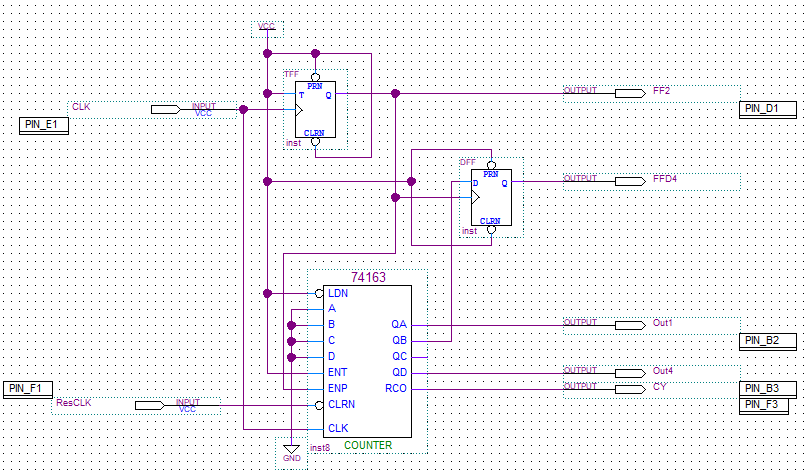Click the PIN_E1 assignment label
This screenshot has width=811, height=474.
point(44,126)
